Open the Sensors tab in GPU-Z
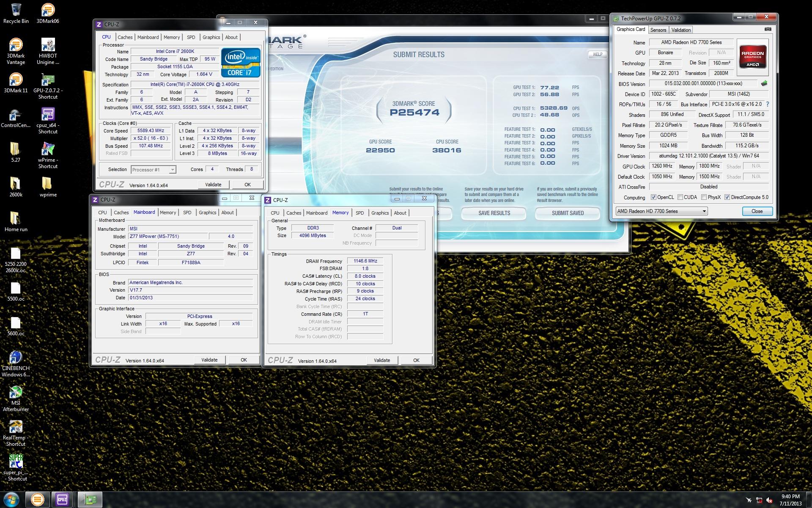This screenshot has width=812, height=508. [658, 30]
